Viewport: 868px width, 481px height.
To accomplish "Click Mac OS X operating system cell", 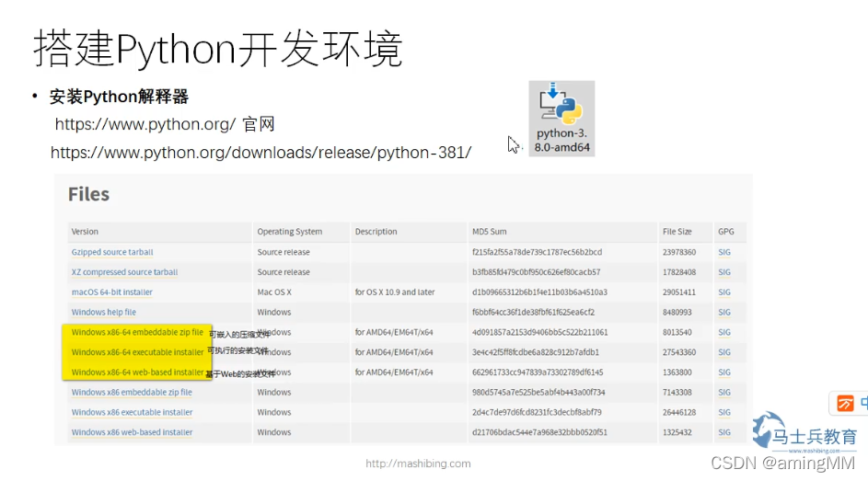I will click(x=274, y=292).
